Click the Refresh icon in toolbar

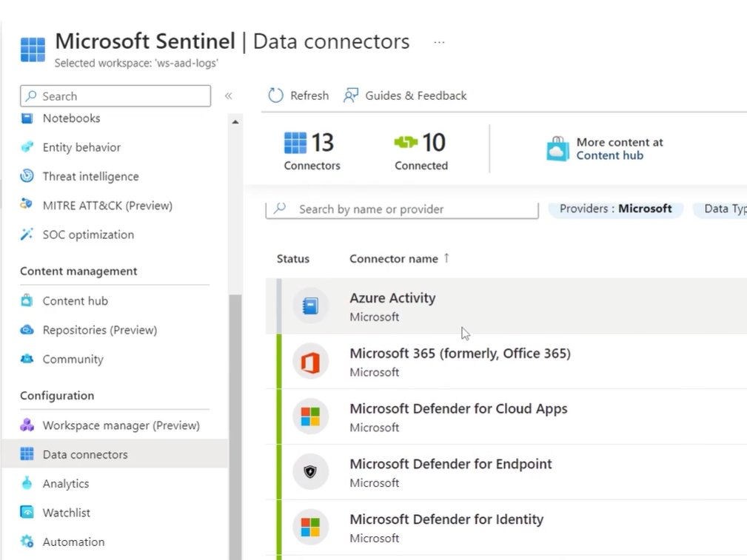tap(275, 95)
